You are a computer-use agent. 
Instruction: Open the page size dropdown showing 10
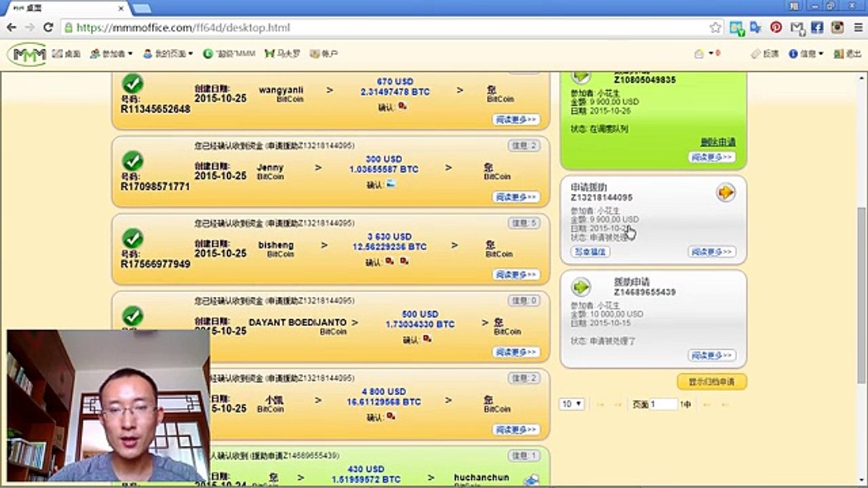point(572,404)
